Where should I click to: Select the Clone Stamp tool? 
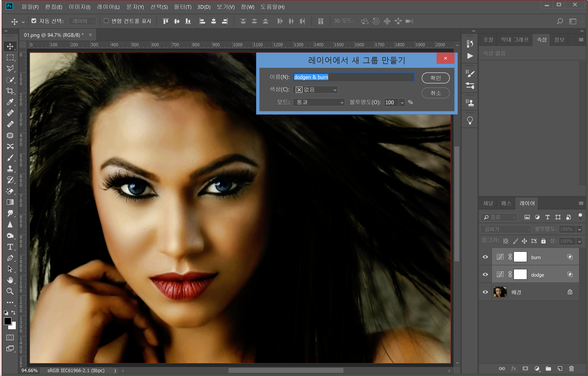pyautogui.click(x=10, y=169)
